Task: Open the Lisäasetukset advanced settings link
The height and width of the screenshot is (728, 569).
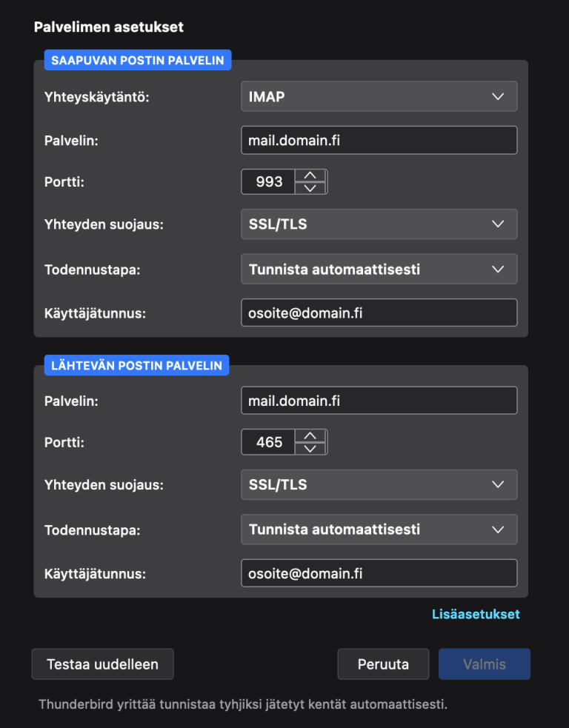Action: pos(476,614)
